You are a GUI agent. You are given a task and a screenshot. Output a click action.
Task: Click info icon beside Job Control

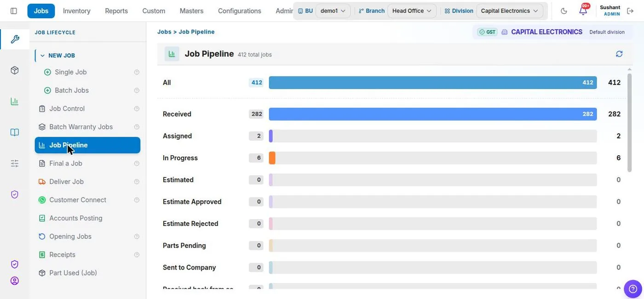click(x=137, y=109)
